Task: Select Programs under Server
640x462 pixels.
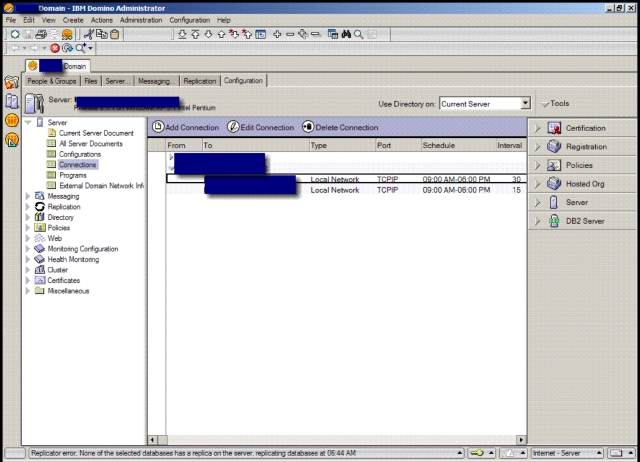Action: click(73, 175)
